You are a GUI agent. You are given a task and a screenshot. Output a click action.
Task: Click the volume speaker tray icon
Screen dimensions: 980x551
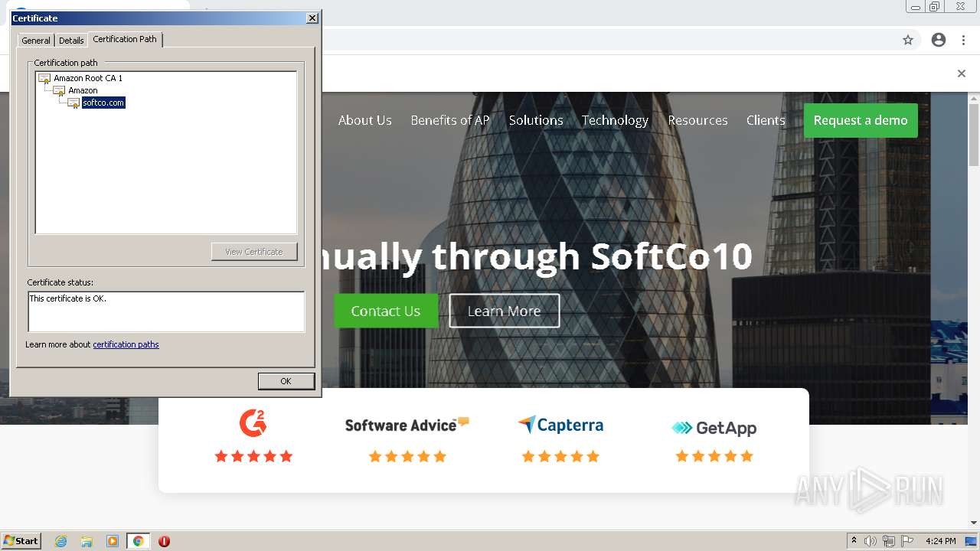pyautogui.click(x=871, y=541)
